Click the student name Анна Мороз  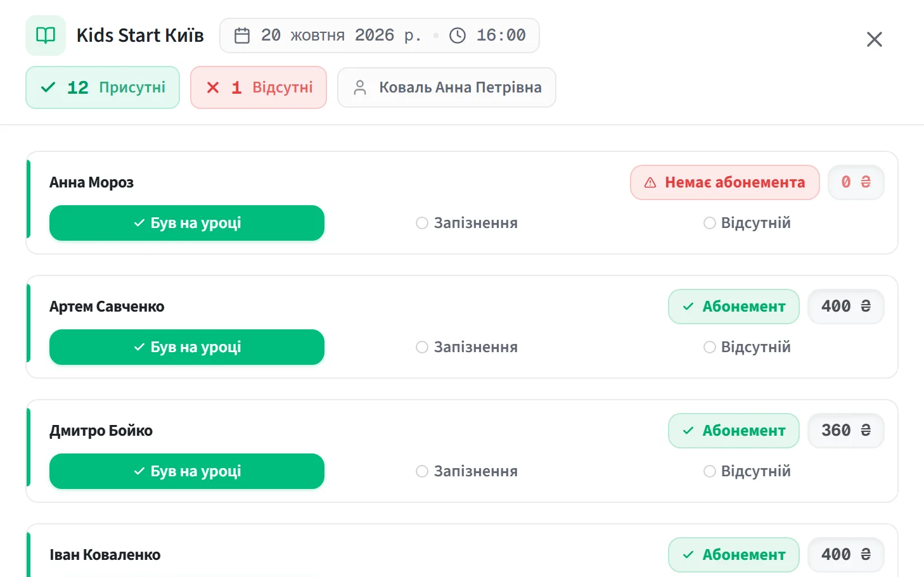(92, 182)
